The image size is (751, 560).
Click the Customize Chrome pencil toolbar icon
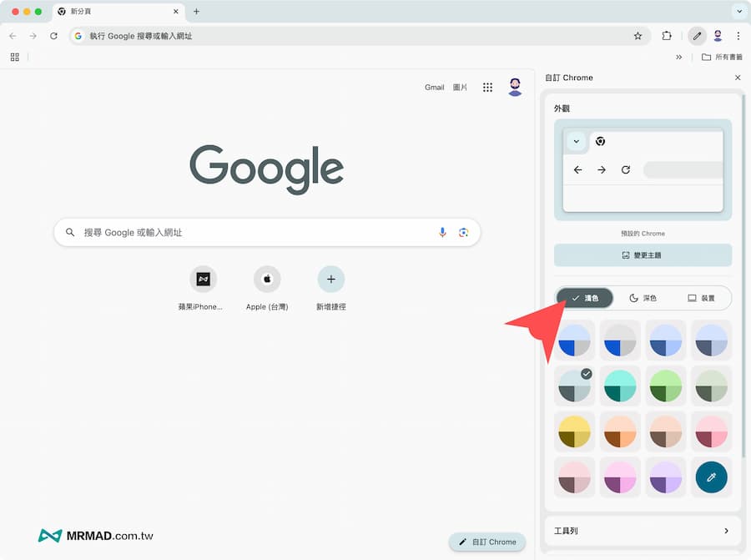(x=697, y=36)
